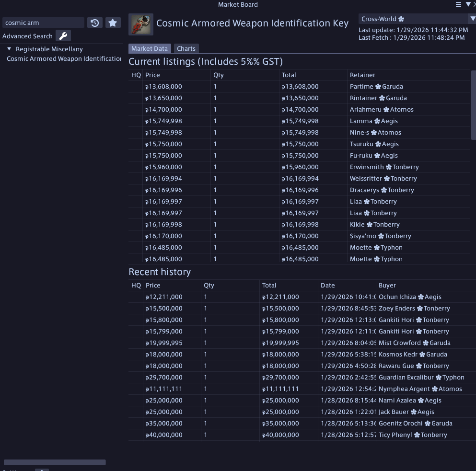Select Mist Crowford Garuda history row
Image resolution: width=476 pixels, height=471 pixels.
pos(302,343)
